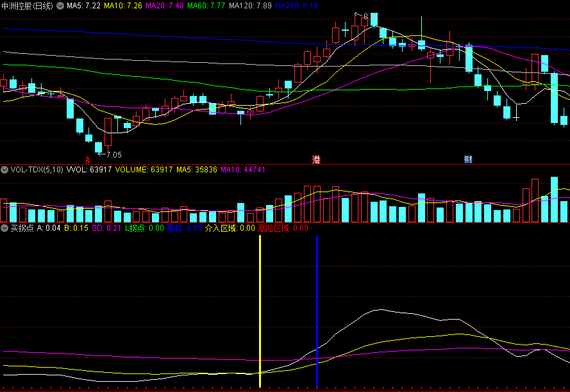The image size is (570, 392).
Task: Click the VOLUME: 63917 value
Action: point(144,170)
